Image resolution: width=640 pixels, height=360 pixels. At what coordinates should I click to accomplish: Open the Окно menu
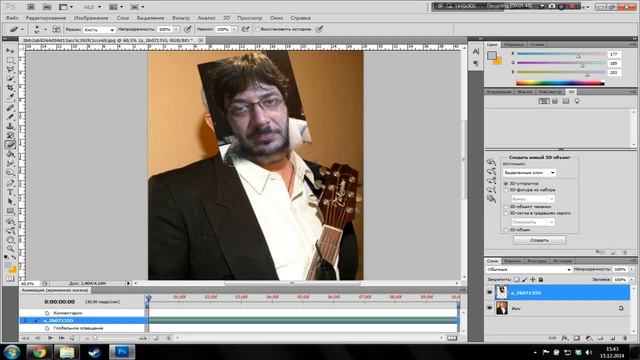(x=276, y=18)
